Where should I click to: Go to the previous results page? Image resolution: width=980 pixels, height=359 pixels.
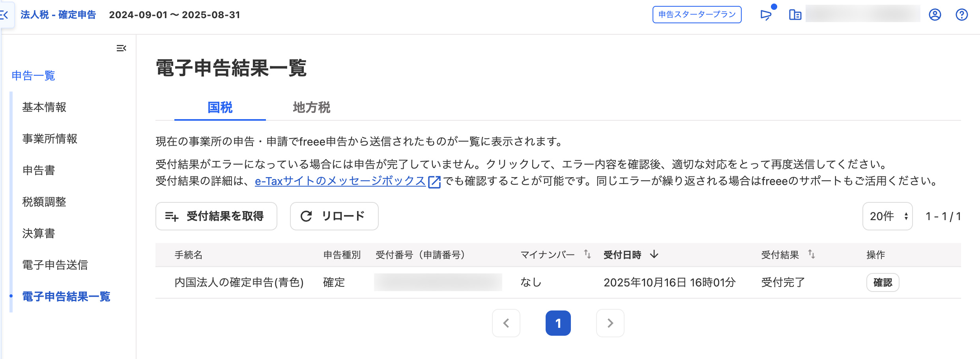(x=506, y=323)
